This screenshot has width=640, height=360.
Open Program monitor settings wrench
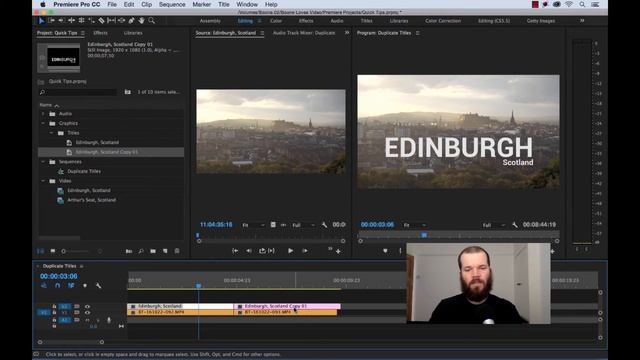point(515,225)
